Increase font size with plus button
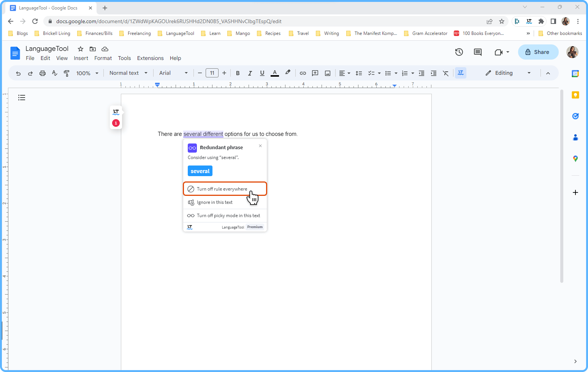 (224, 73)
